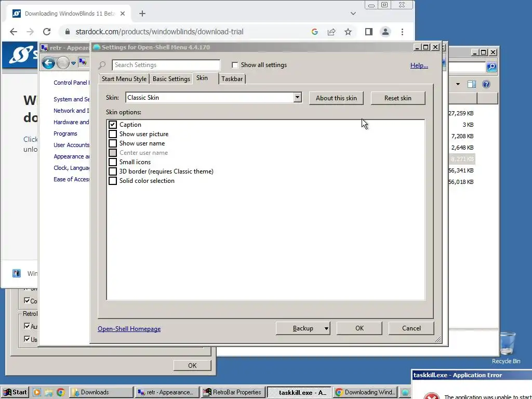Switch to RetroBar Properties taskbar button

(x=233, y=392)
